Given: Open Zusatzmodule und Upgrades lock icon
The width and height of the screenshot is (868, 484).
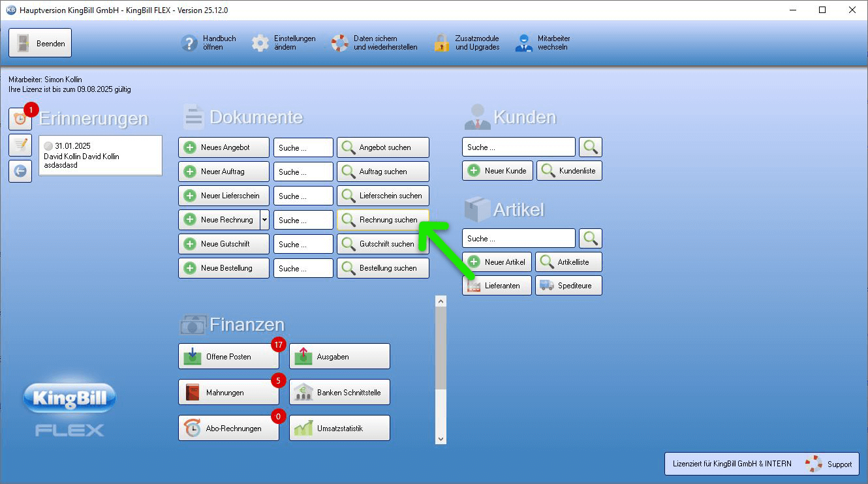Looking at the screenshot, I should pos(442,43).
